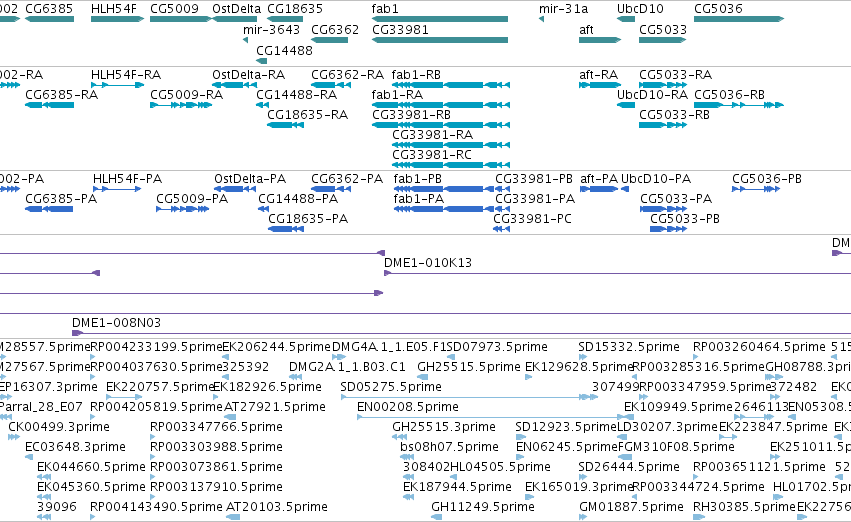
Task: Select the CG5033-RB transcript label
Action: [x=674, y=114]
